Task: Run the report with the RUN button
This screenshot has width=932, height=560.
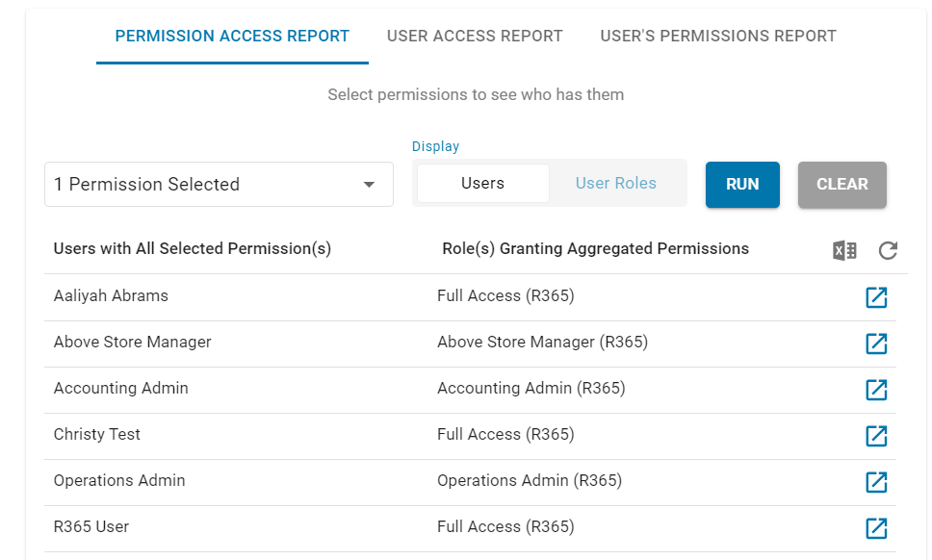Action: (x=742, y=185)
